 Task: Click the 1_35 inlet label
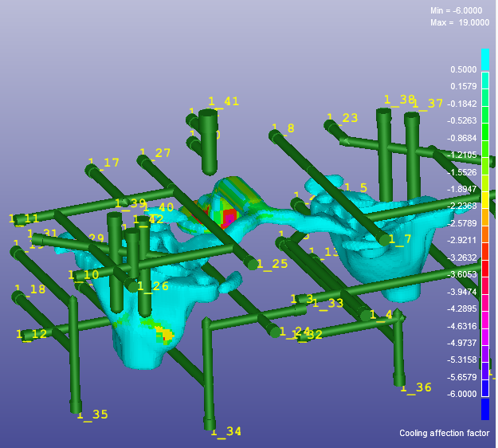[92, 415]
